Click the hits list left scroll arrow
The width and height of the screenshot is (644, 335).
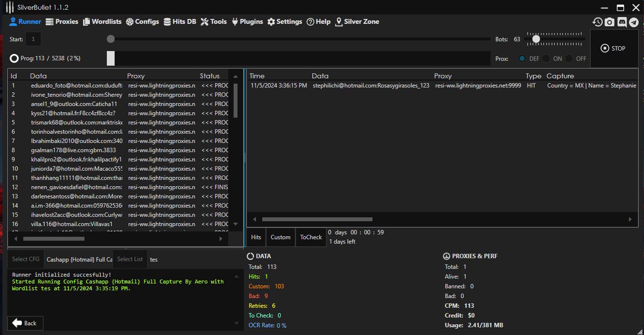[254, 219]
